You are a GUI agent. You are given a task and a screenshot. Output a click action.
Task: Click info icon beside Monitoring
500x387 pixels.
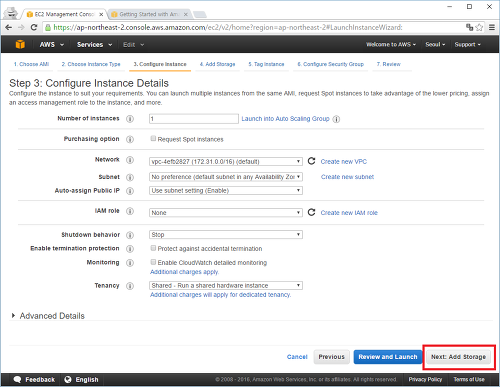130,263
